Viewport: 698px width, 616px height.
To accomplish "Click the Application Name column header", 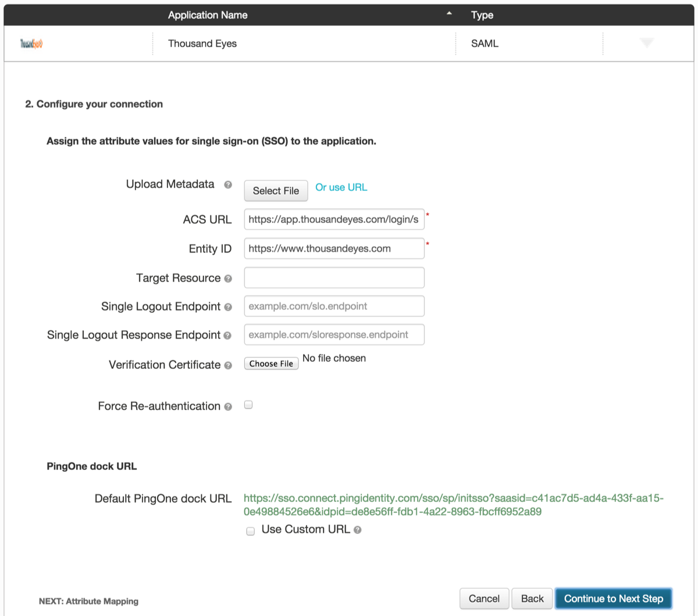I will point(208,15).
